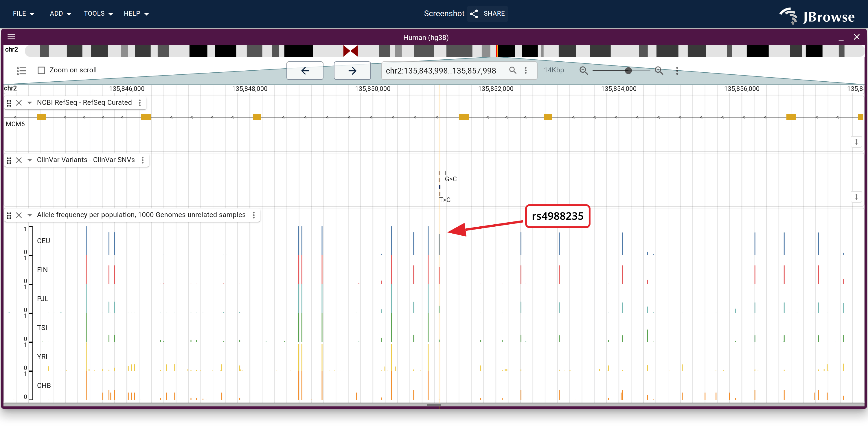Click the centromere marker on chr2 ideogram
868x440 pixels.
[350, 51]
